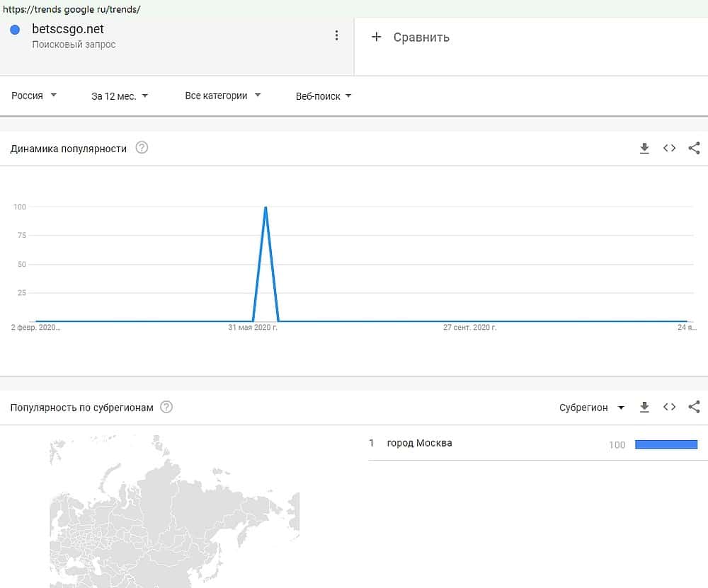Open help for Динамика популярности
Viewport: 708px width, 588px height.
coord(142,148)
